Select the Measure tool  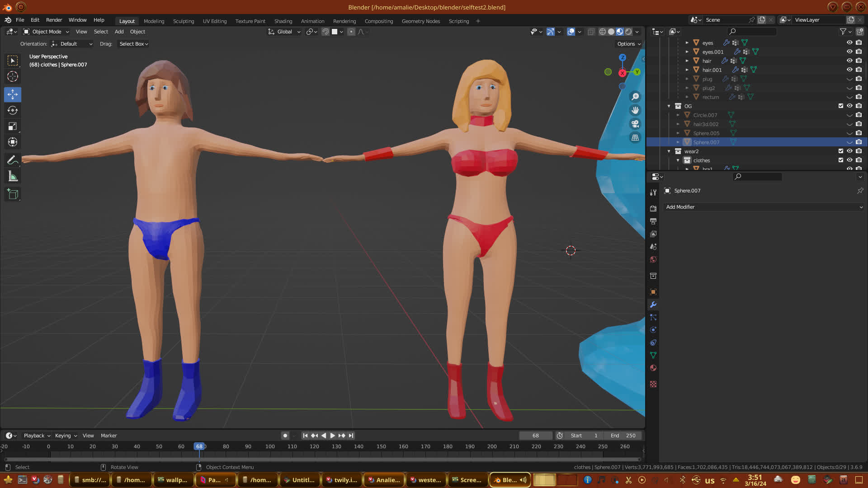tap(13, 177)
